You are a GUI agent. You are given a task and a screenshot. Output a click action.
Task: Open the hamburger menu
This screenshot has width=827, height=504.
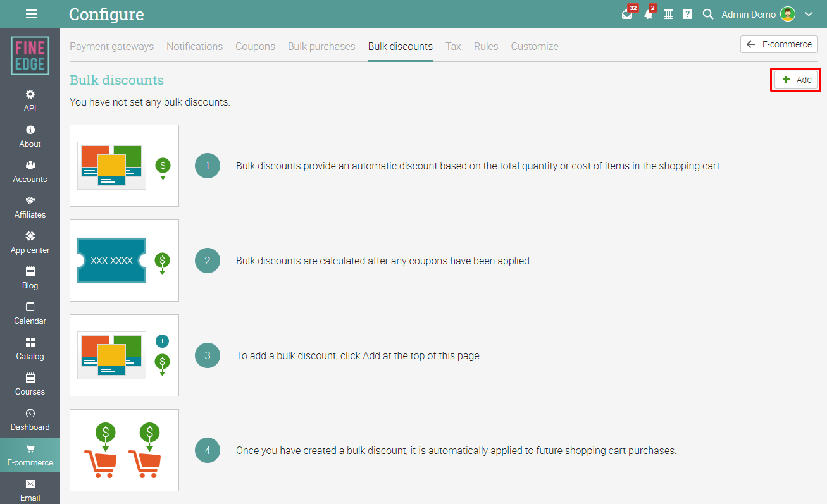coord(31,14)
